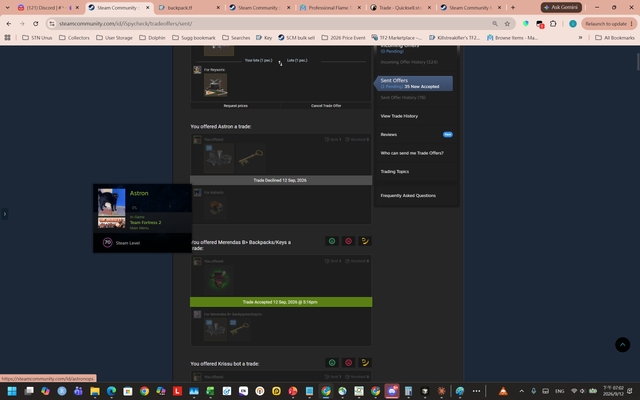
Task: Open the extensions puzzle icon
Action: tap(553, 24)
